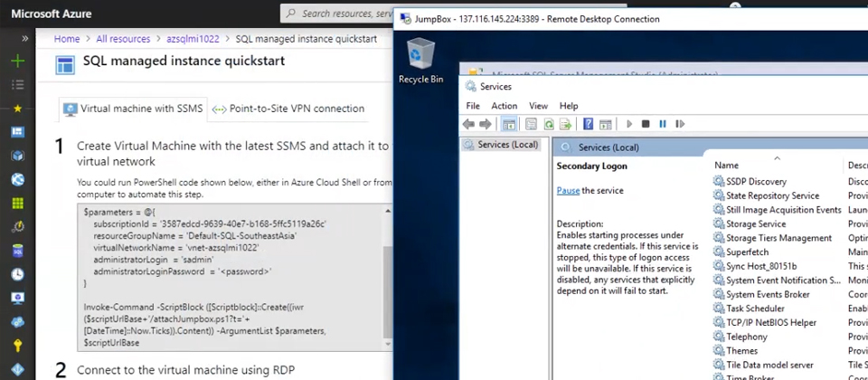Click the Restart Service toolbar button
Viewport: 868px width, 380px height.
tap(680, 124)
